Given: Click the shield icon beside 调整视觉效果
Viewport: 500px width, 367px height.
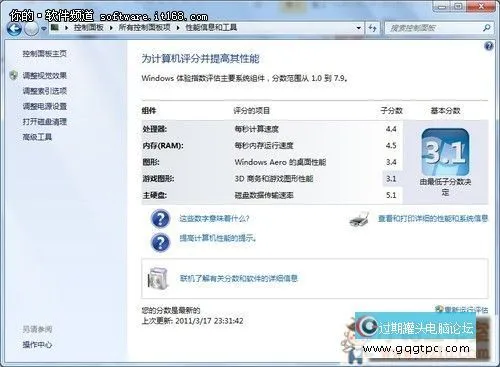Looking at the screenshot, I should (14, 75).
